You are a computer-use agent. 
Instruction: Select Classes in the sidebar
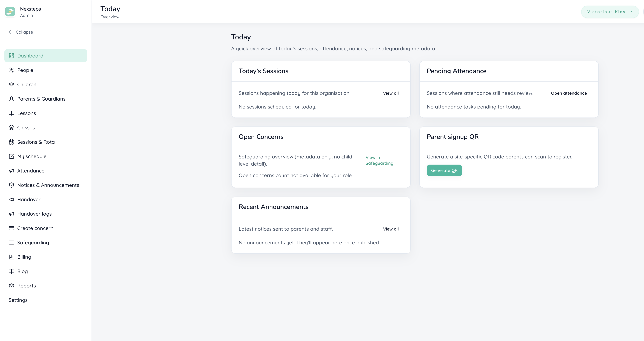46,128
